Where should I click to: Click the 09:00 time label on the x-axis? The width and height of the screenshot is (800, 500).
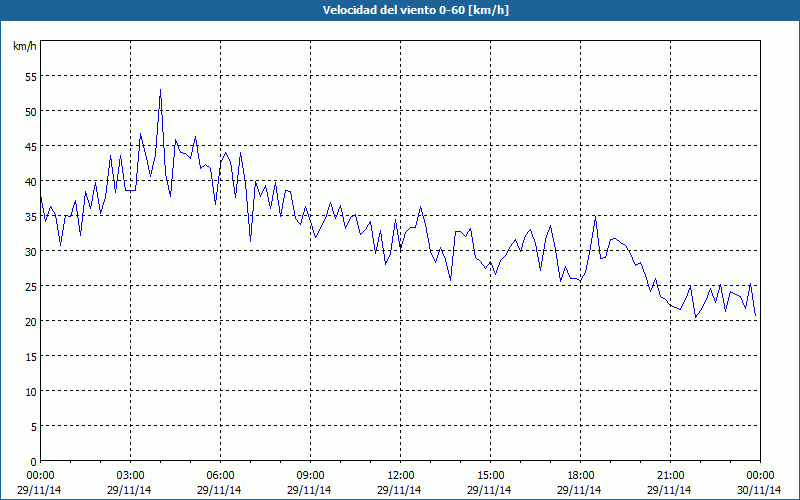click(310, 476)
